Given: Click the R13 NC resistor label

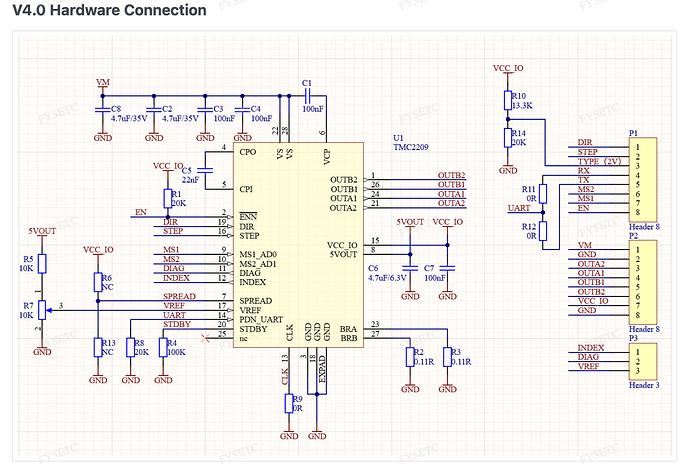Looking at the screenshot, I should coord(108,347).
